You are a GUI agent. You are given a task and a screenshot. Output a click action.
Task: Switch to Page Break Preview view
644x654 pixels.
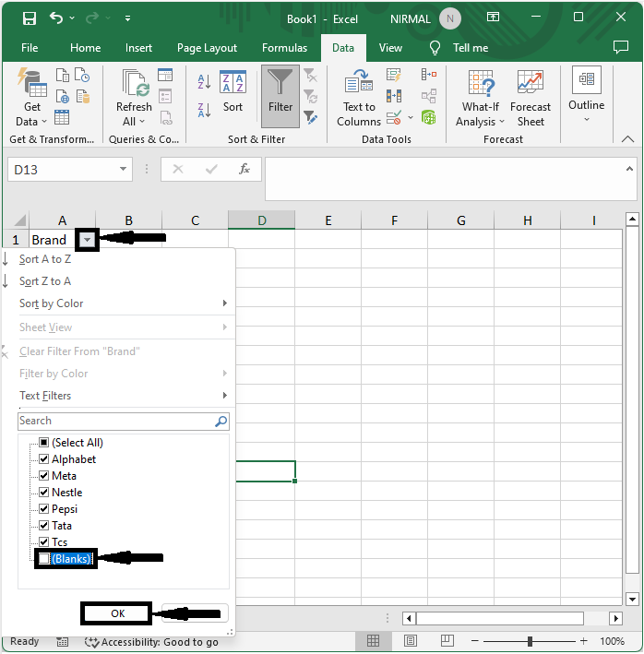click(x=447, y=641)
